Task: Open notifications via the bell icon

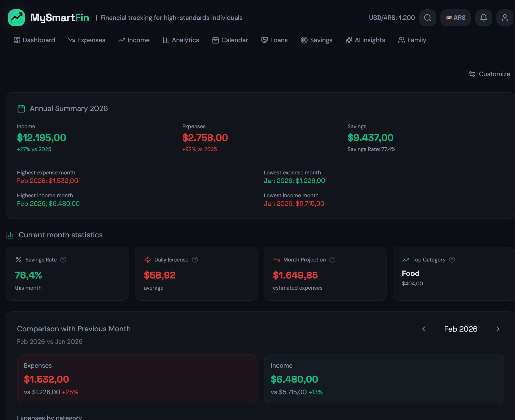Action: click(x=483, y=18)
